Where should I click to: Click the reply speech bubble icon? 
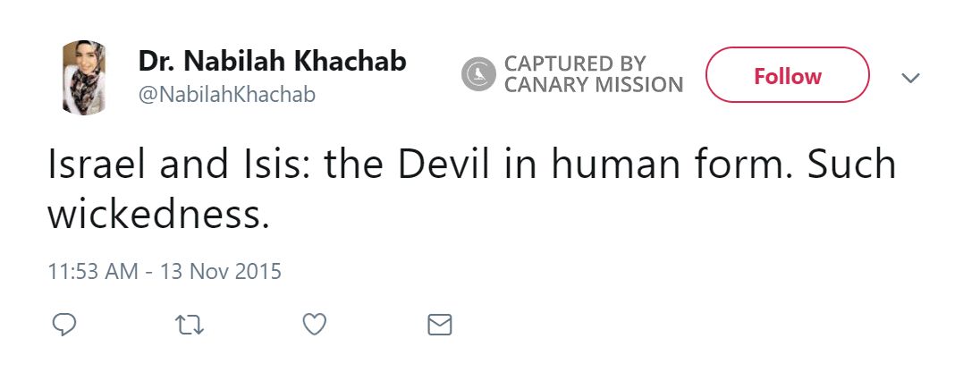(x=63, y=325)
